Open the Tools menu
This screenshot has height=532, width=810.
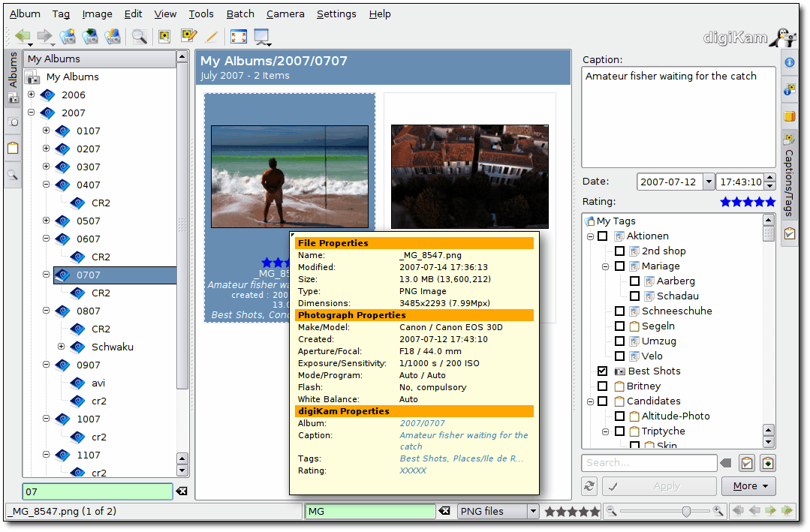201,14
